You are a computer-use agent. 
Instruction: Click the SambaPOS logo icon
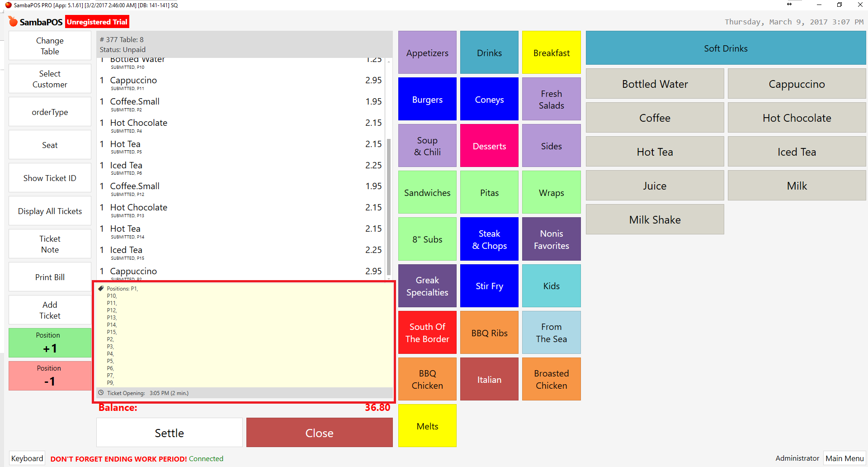coord(13,22)
